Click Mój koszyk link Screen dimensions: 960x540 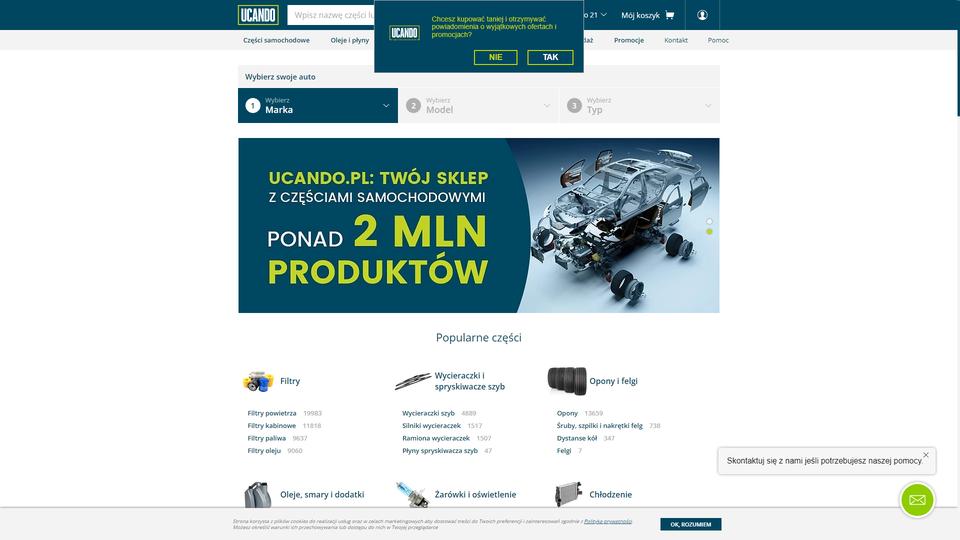(x=640, y=15)
